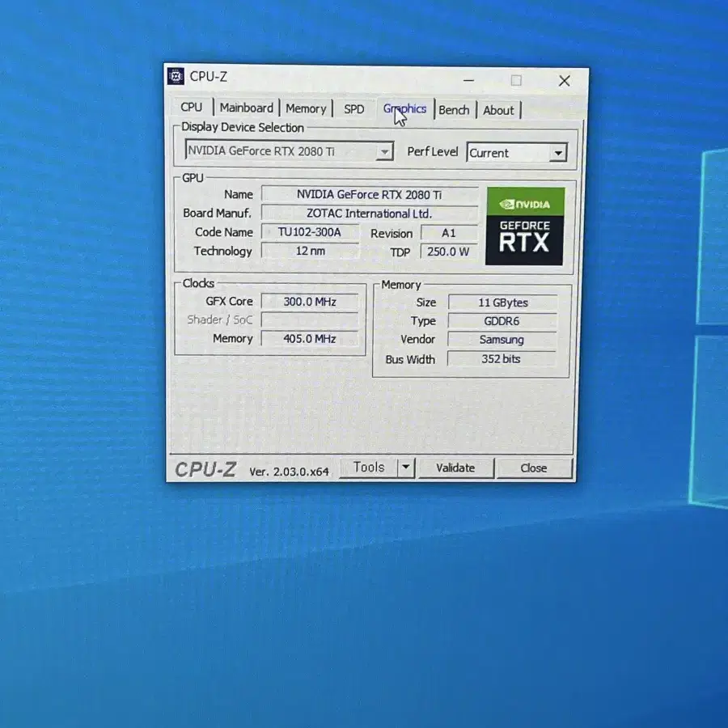Click the Ver. 2.03.0.x64 version text

tap(289, 472)
